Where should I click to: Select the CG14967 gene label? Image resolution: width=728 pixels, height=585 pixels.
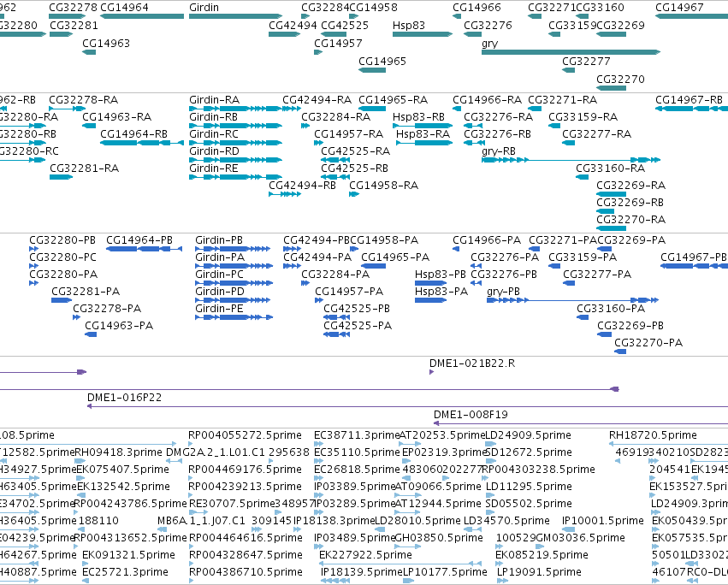coord(679,8)
